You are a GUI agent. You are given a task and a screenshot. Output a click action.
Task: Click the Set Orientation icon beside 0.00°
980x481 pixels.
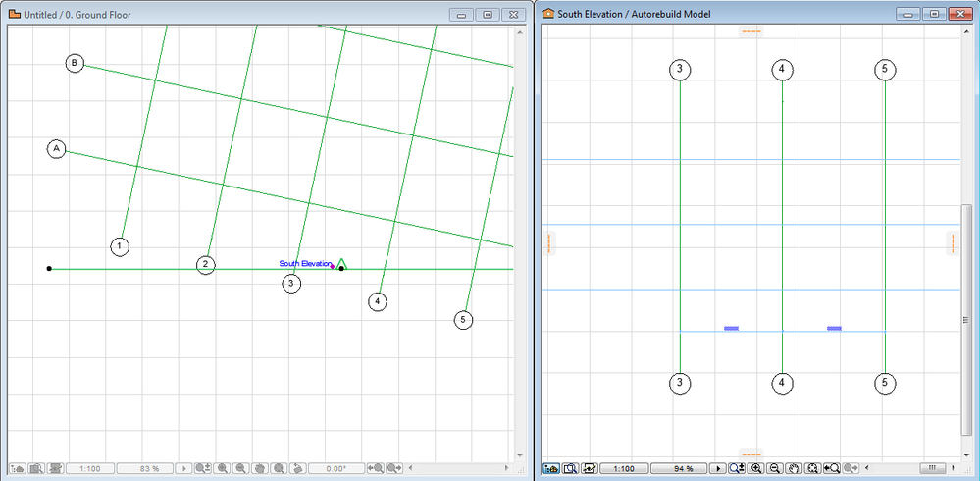(x=298, y=468)
